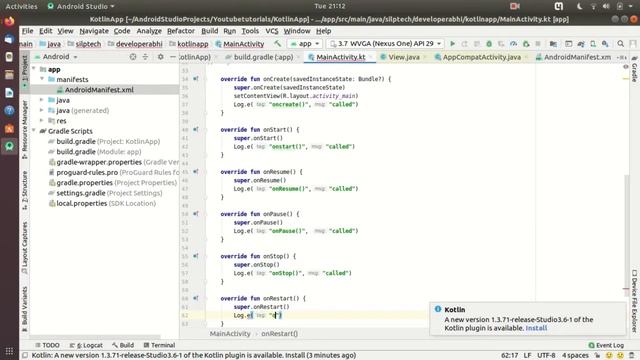Open Search Everywhere magnifier icon
640x360 pixels.
[620, 43]
